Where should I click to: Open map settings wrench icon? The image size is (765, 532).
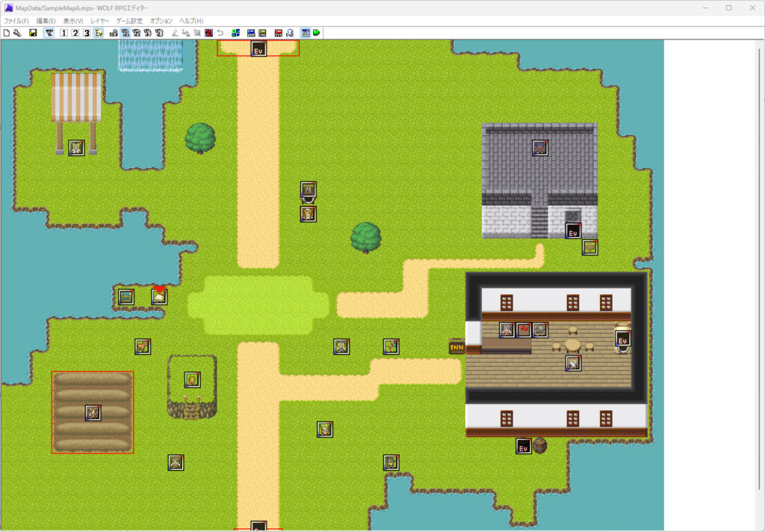click(x=17, y=33)
